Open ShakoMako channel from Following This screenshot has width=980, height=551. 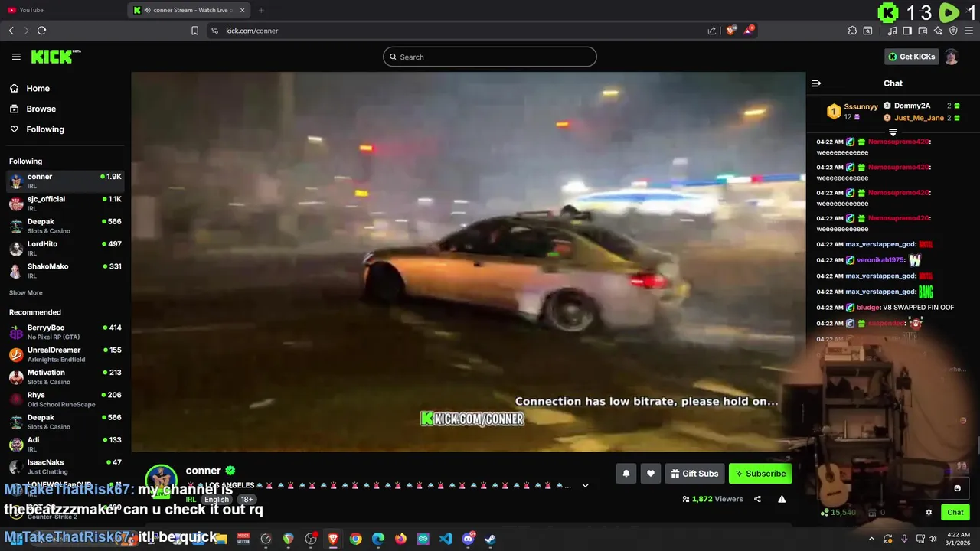coord(65,270)
